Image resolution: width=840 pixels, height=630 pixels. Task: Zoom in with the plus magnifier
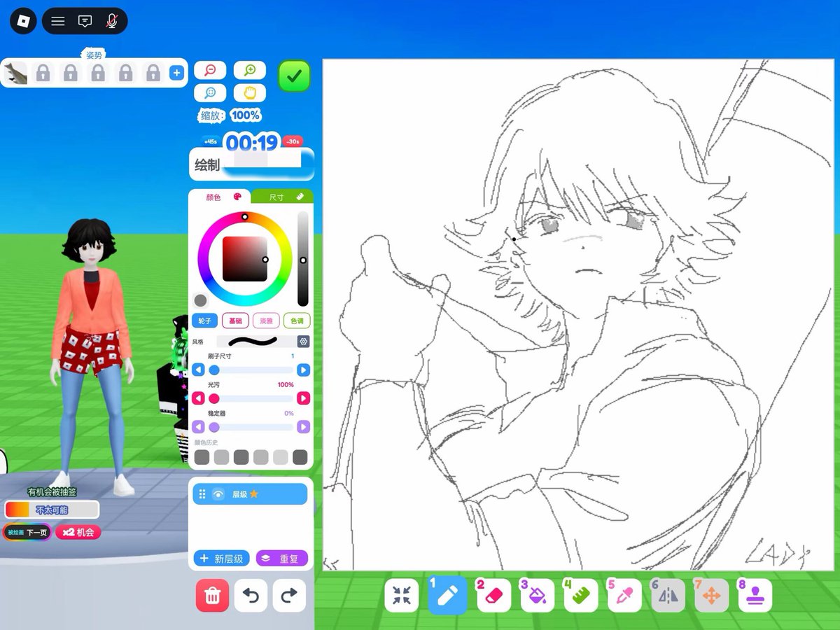pyautogui.click(x=250, y=70)
